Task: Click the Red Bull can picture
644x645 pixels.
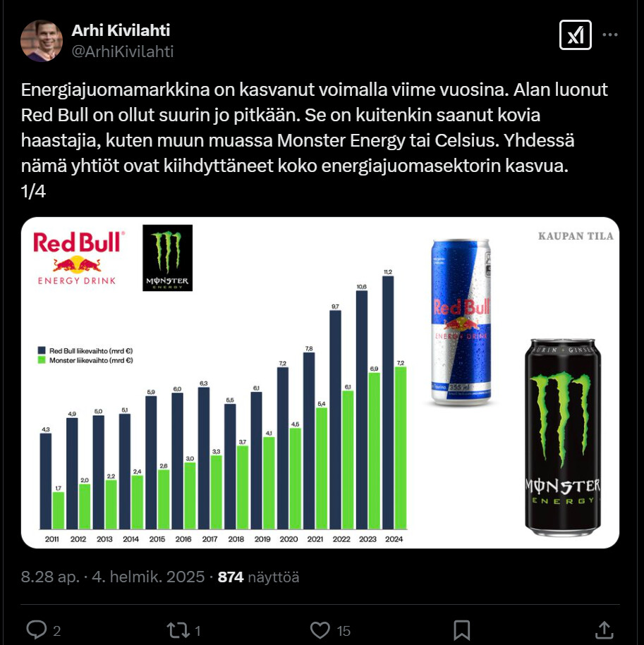Action: click(x=461, y=321)
